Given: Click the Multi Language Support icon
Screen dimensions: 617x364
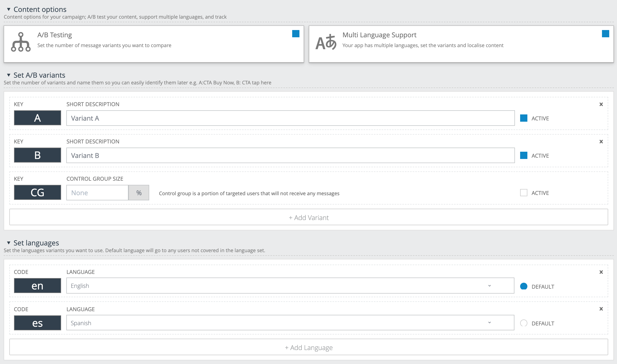Looking at the screenshot, I should coord(326,42).
